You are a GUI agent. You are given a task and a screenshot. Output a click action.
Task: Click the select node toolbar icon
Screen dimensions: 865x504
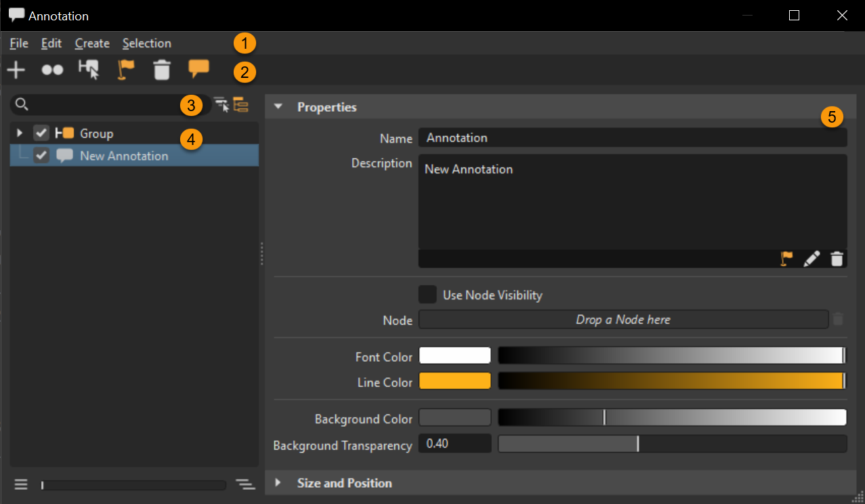coord(89,69)
